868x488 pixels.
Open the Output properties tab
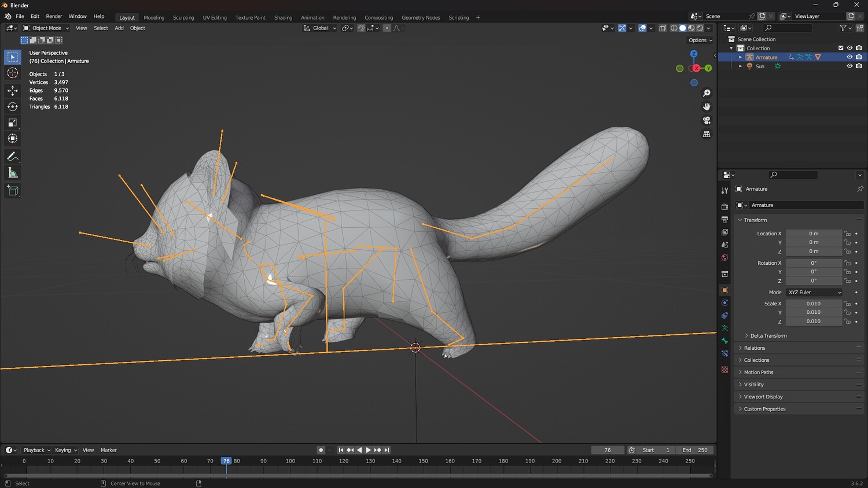coord(724,220)
